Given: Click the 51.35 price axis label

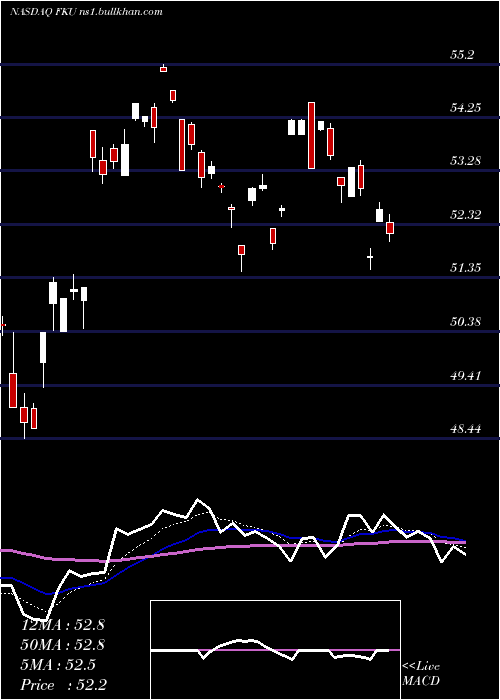Looking at the screenshot, I should click(465, 267).
